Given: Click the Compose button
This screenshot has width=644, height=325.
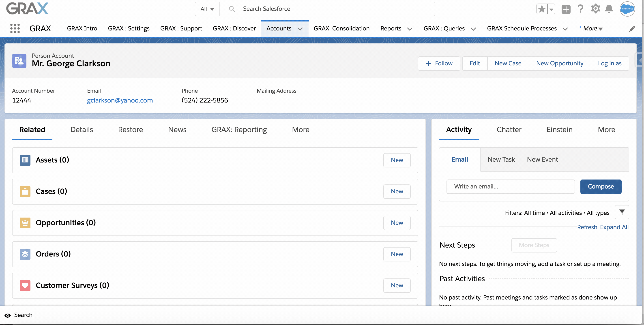Looking at the screenshot, I should click(601, 187).
